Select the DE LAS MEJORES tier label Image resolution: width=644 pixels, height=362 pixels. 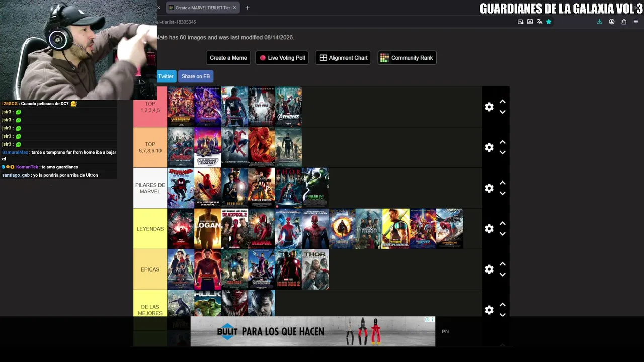[150, 303]
